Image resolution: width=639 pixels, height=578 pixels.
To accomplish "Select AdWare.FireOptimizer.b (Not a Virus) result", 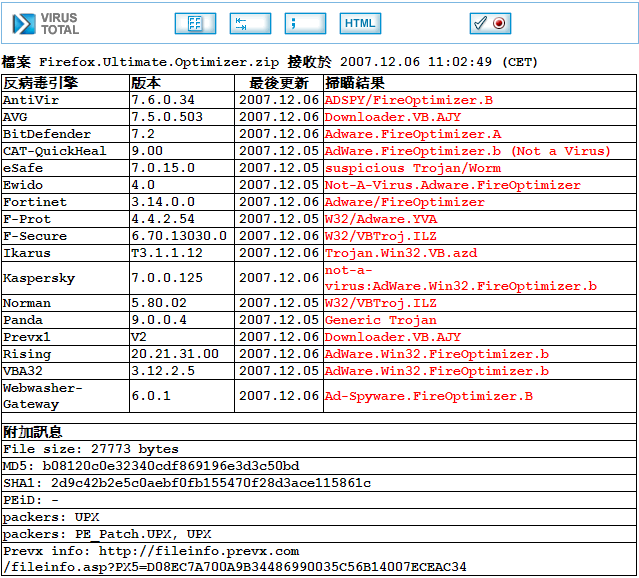I will [x=468, y=151].
